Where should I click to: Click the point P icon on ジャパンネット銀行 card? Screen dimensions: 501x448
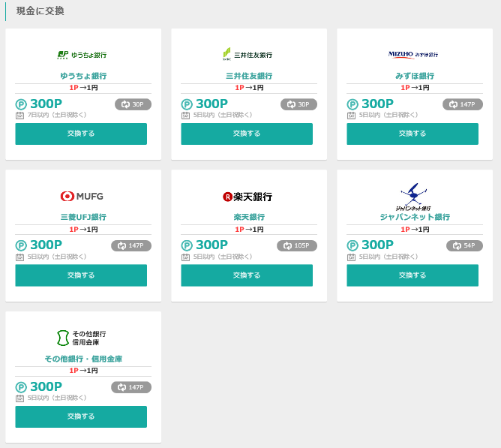pos(352,245)
